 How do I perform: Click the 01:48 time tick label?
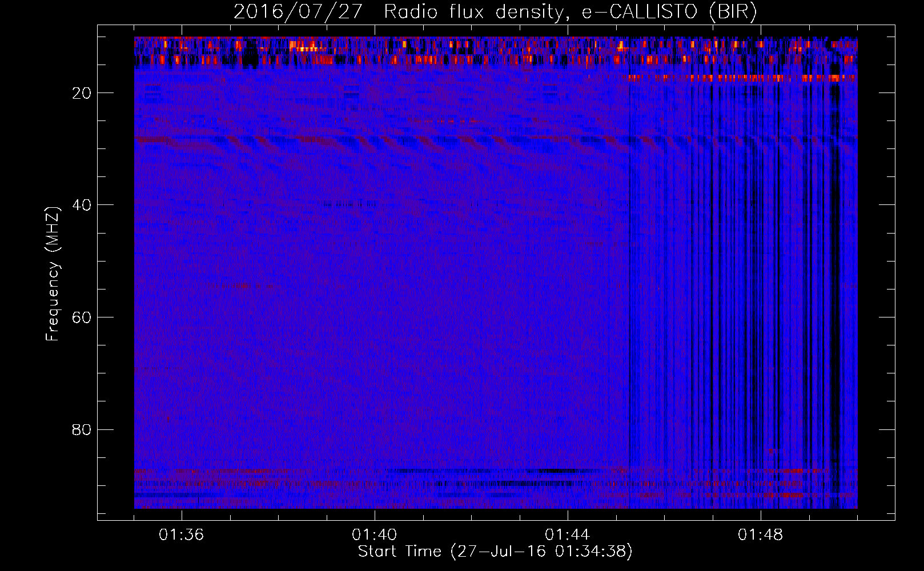click(761, 535)
